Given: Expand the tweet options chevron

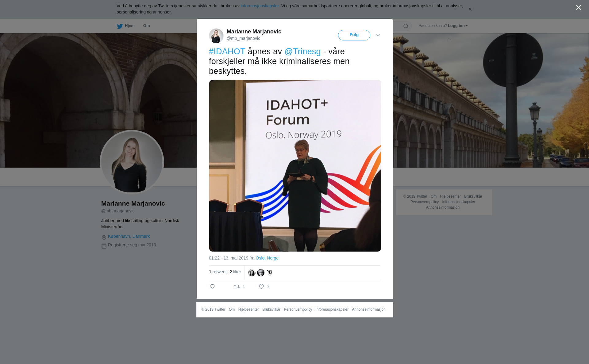Looking at the screenshot, I should click(x=378, y=35).
